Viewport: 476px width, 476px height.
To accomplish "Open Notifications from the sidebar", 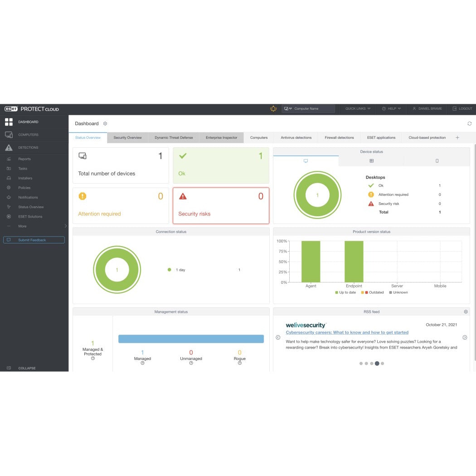I will pos(28,197).
